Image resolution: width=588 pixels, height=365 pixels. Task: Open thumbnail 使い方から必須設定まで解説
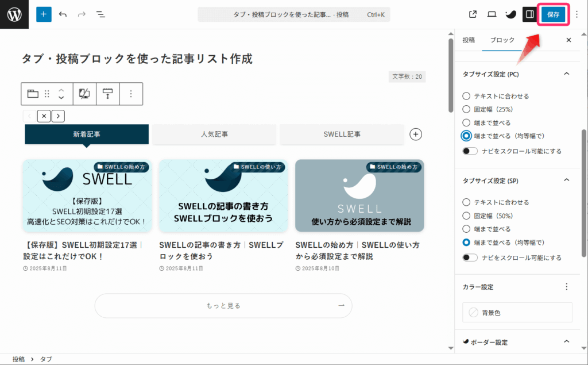click(359, 195)
